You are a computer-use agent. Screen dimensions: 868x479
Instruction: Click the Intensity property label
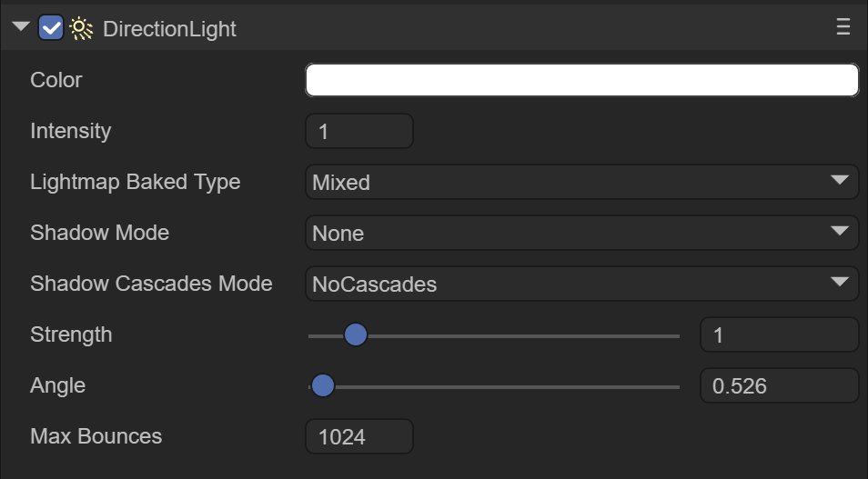pos(71,131)
